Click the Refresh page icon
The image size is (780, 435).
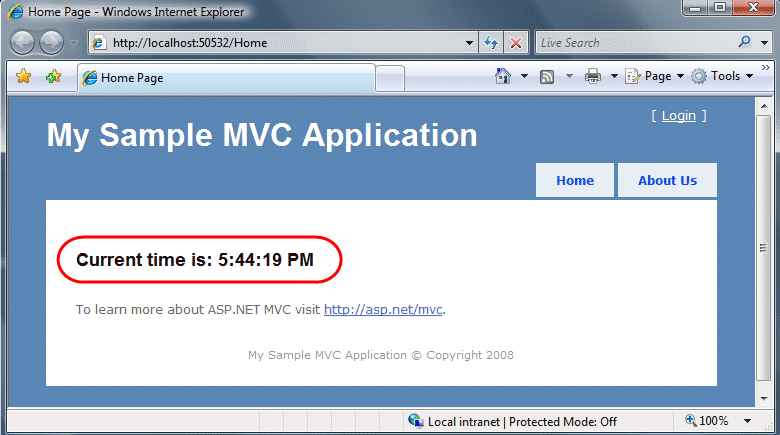[491, 43]
